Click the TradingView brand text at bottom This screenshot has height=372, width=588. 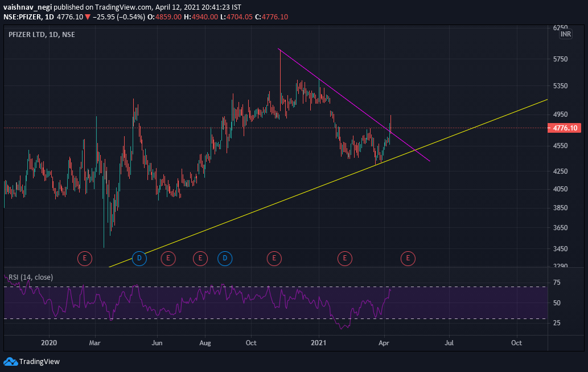pyautogui.click(x=39, y=362)
